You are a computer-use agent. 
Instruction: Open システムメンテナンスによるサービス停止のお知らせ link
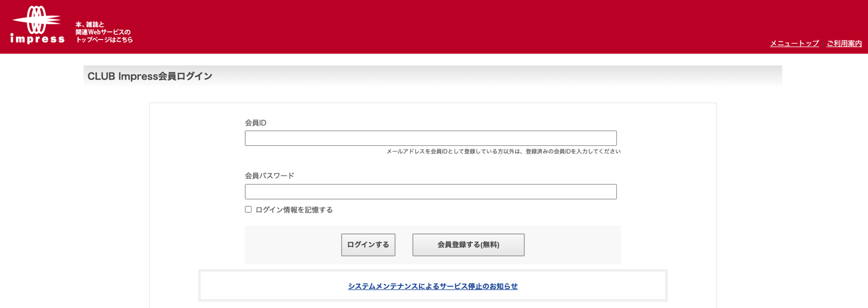pyautogui.click(x=433, y=286)
